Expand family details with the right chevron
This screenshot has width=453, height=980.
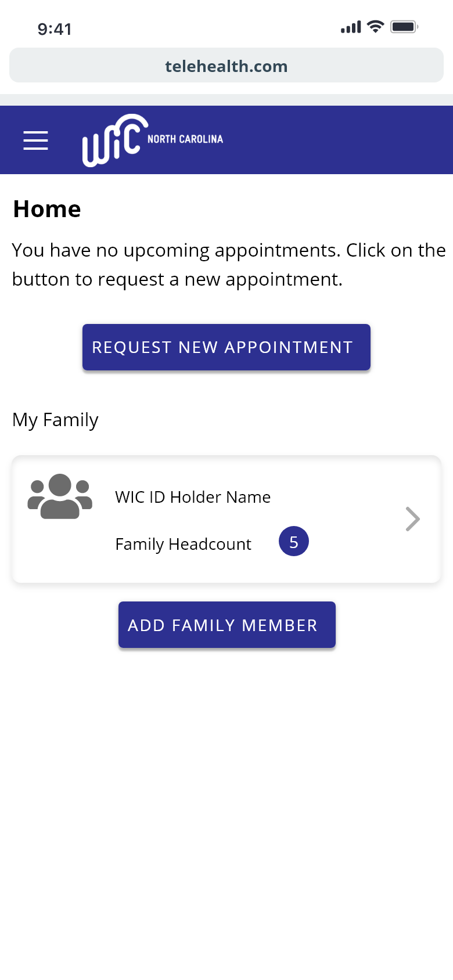click(x=412, y=519)
